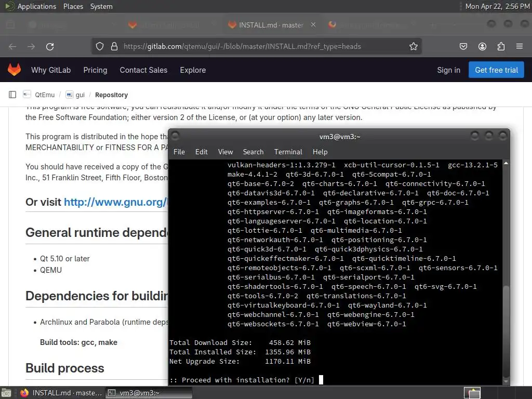The height and width of the screenshot is (399, 532).
Task: Open the Terminal menu in the terminal
Action: (288, 152)
